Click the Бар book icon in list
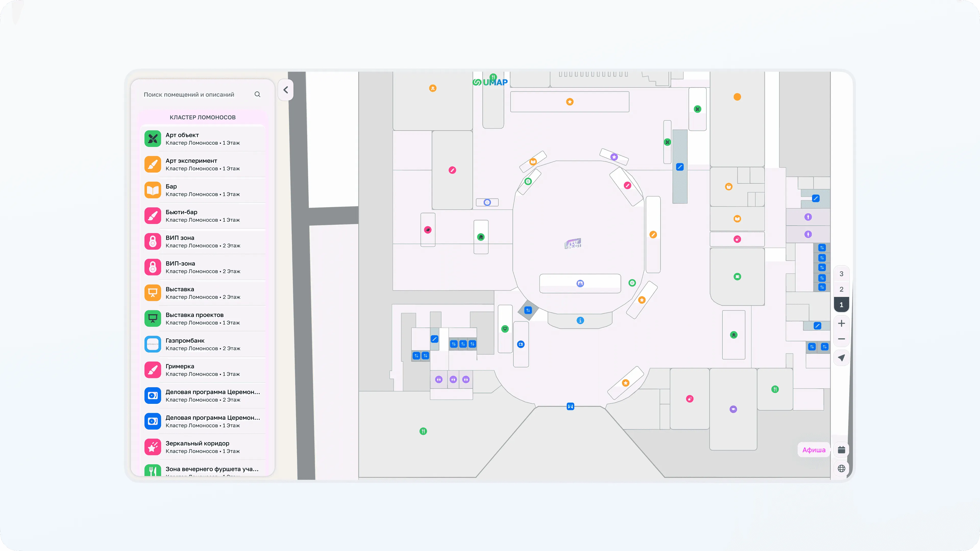Image resolution: width=980 pixels, height=551 pixels. (153, 190)
